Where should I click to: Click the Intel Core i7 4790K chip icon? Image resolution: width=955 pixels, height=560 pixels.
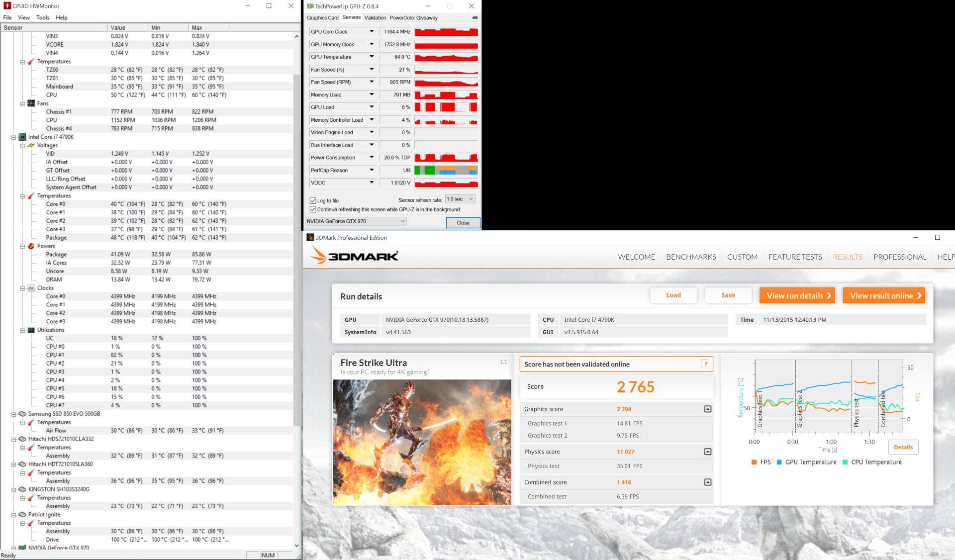point(22,137)
